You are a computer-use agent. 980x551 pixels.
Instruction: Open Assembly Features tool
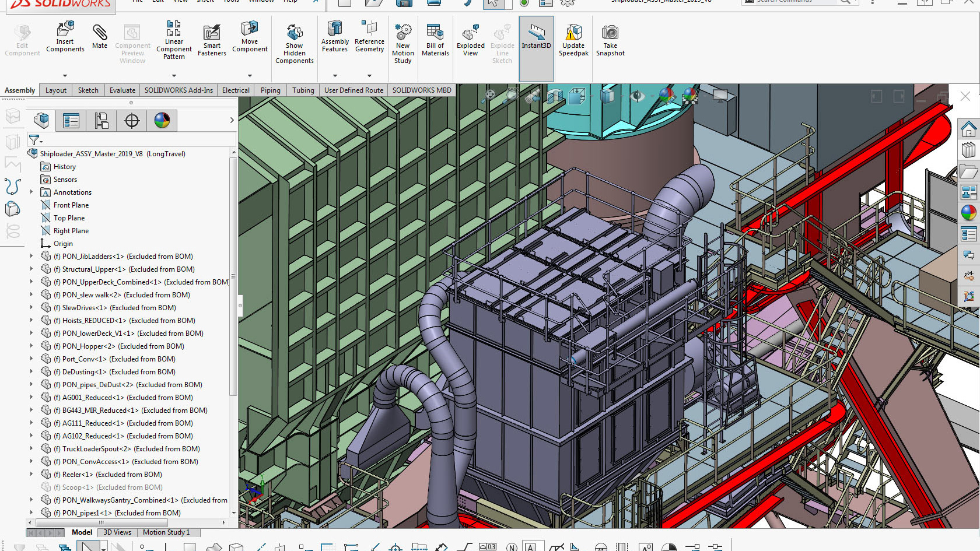[335, 37]
